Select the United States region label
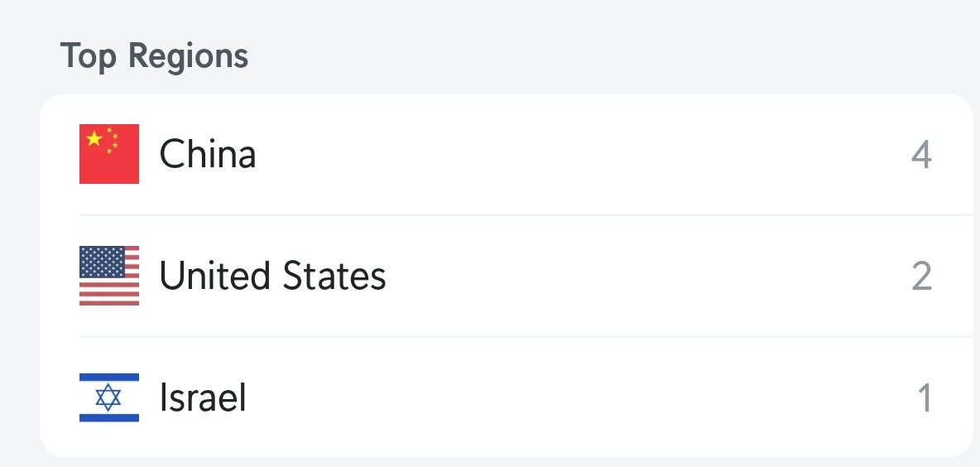Screen dimensions: 980x467 (272, 276)
